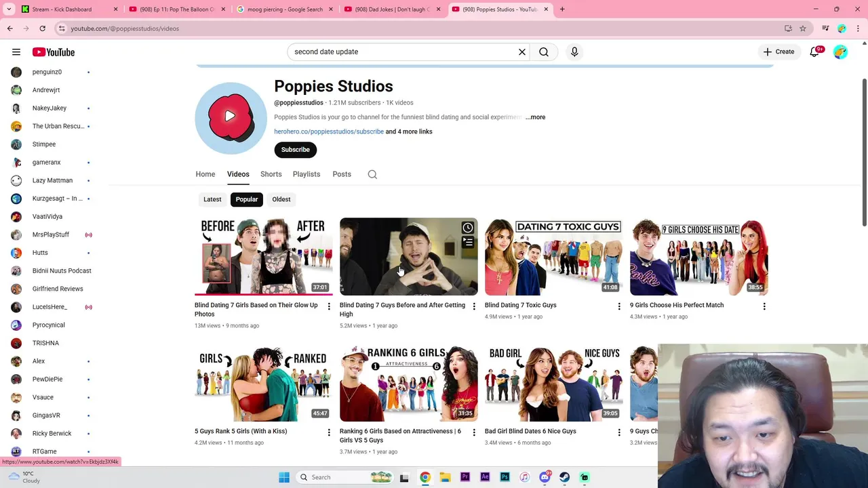Screen dimensions: 868x488
Task: Show the 4 more links
Action: point(409,131)
